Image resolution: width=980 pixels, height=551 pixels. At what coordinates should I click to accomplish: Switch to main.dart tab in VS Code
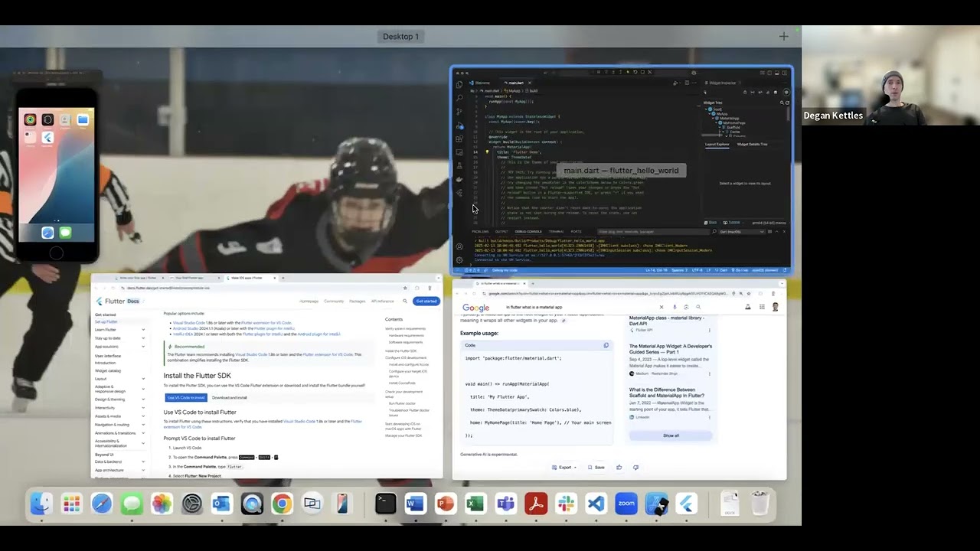click(x=516, y=83)
